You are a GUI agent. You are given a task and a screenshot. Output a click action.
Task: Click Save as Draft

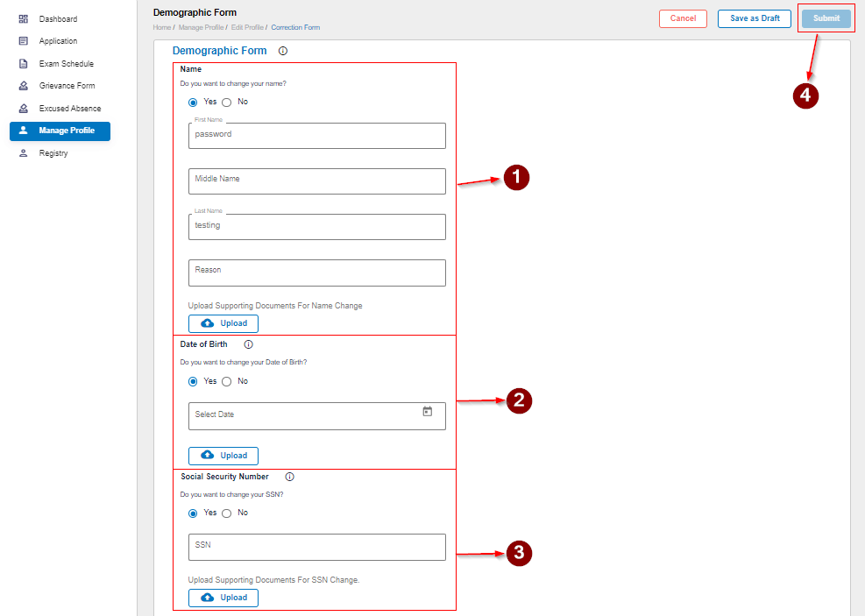pos(754,18)
